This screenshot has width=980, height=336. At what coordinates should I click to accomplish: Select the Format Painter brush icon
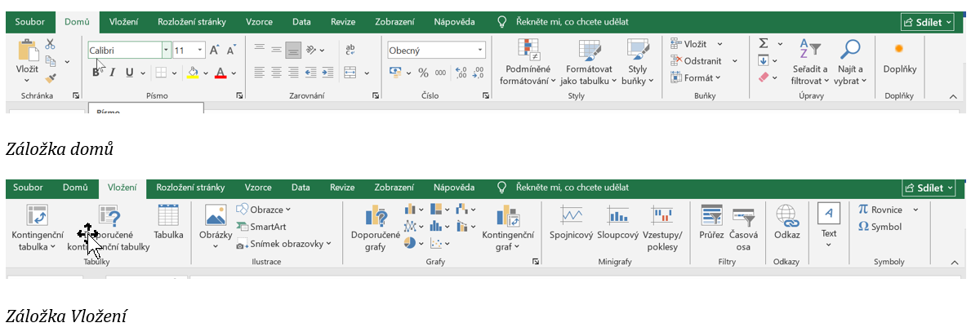click(x=51, y=78)
